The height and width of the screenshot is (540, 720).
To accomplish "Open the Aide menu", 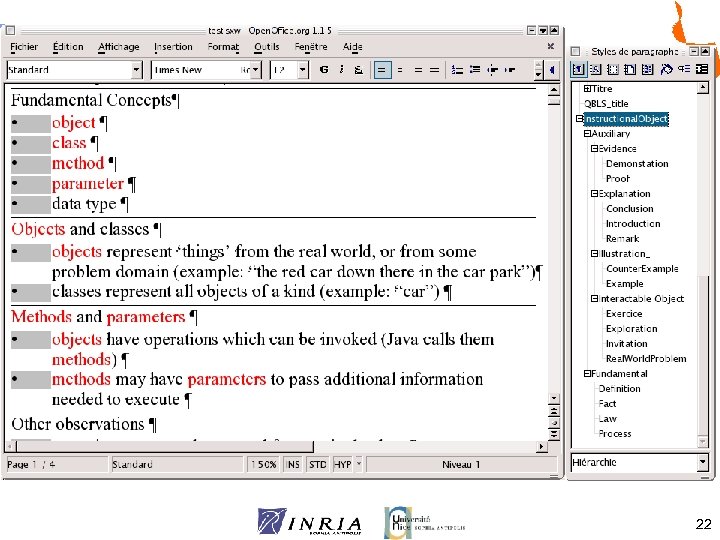I will (x=353, y=47).
